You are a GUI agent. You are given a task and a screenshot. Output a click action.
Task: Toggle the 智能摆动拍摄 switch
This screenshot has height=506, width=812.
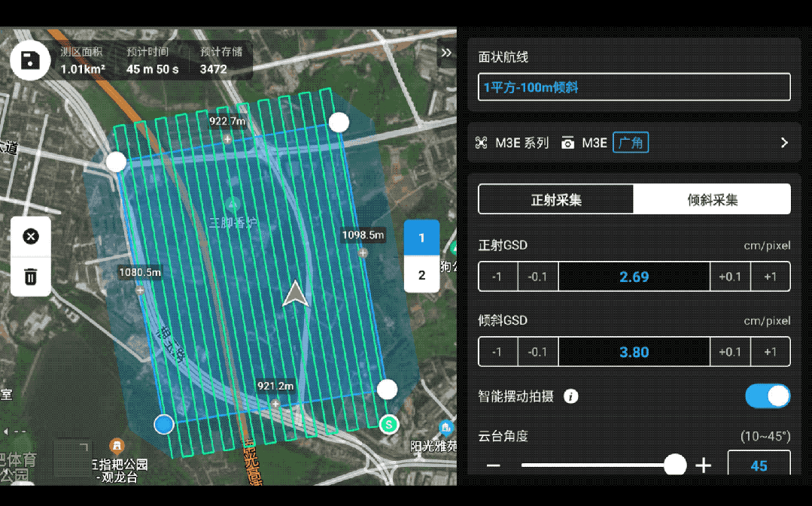coord(768,396)
